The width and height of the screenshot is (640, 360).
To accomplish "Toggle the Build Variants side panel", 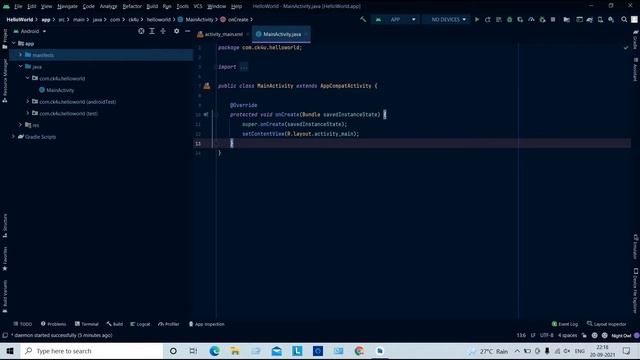I will [x=5, y=296].
